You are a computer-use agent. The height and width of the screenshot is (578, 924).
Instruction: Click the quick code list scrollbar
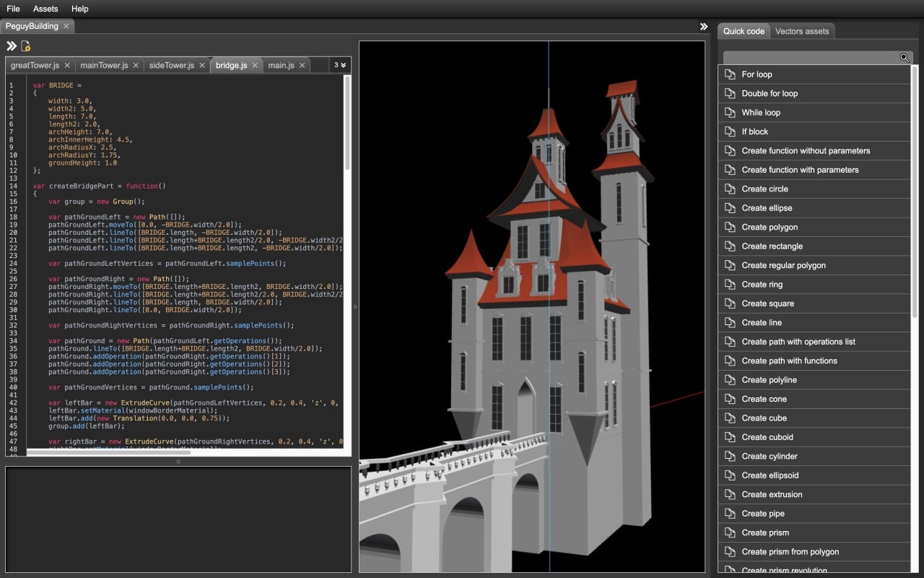(915, 191)
